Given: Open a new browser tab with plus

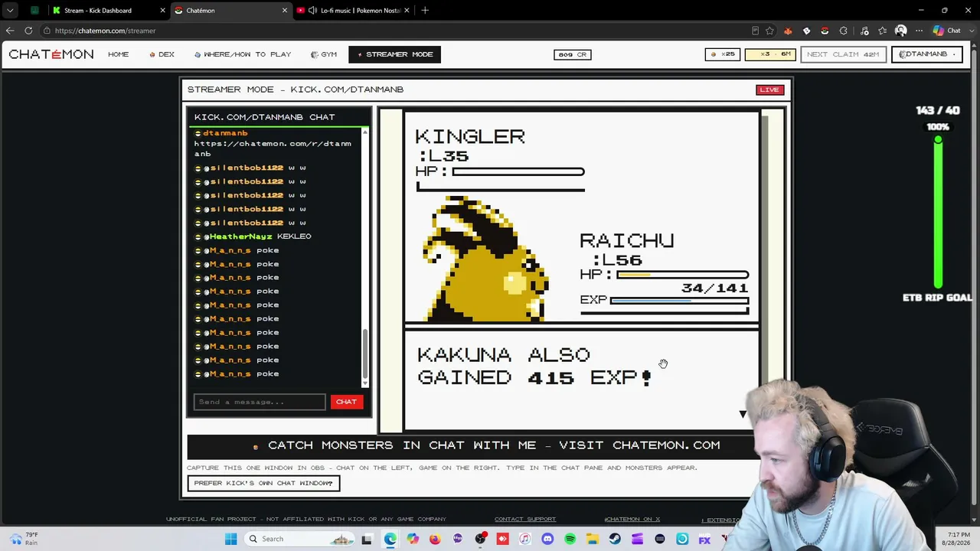Looking at the screenshot, I should click(425, 11).
